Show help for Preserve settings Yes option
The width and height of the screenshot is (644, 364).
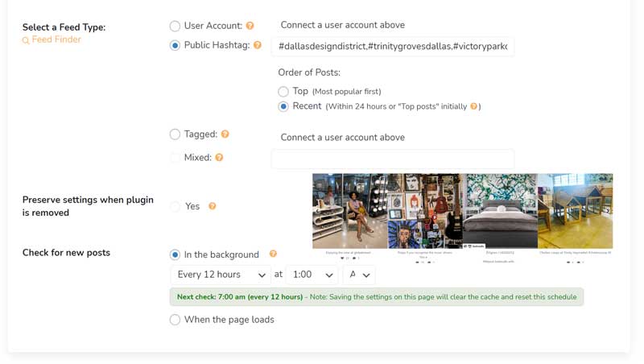[x=213, y=206]
